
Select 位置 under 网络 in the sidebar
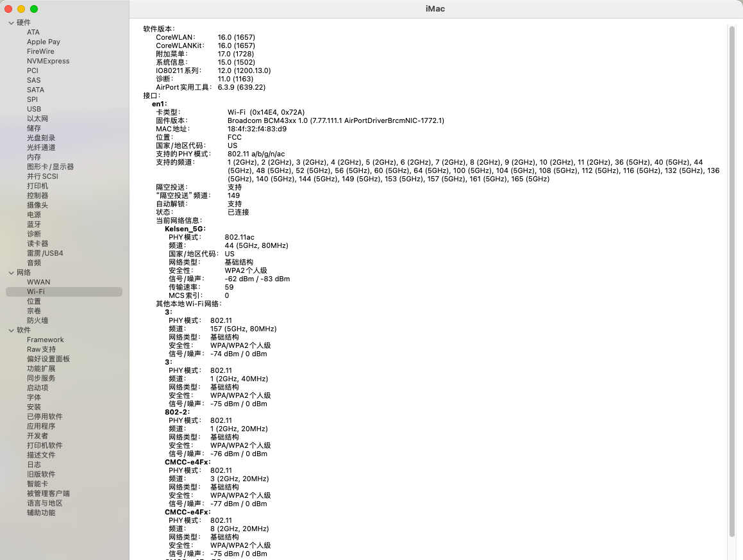tap(34, 301)
